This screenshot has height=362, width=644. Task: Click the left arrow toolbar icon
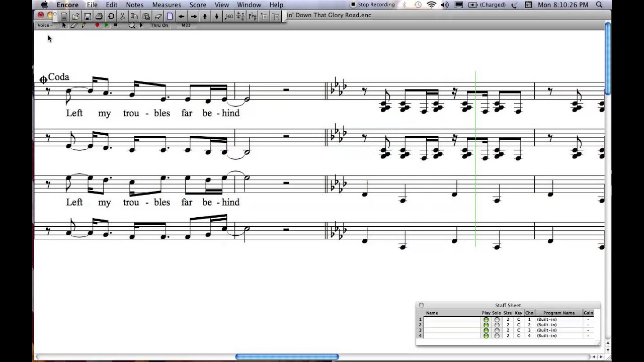pos(182,16)
